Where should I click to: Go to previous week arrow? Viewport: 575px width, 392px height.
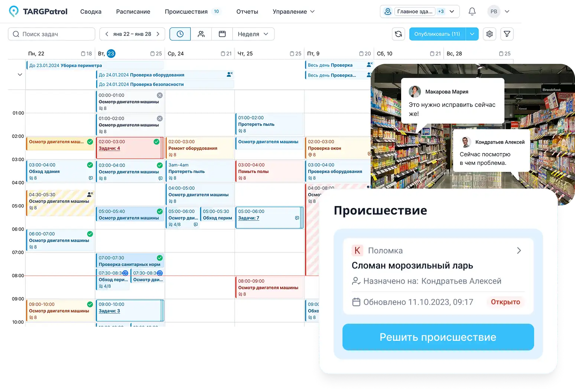click(107, 34)
